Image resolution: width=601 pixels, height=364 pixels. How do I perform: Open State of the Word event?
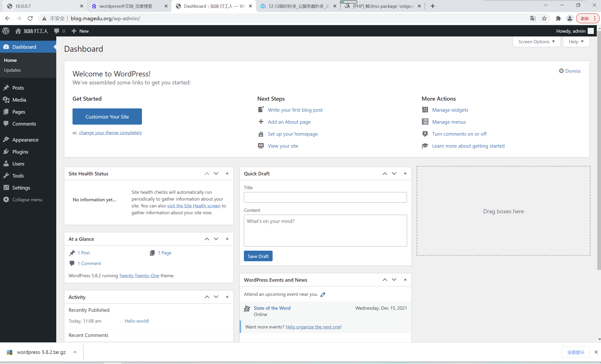(x=272, y=308)
